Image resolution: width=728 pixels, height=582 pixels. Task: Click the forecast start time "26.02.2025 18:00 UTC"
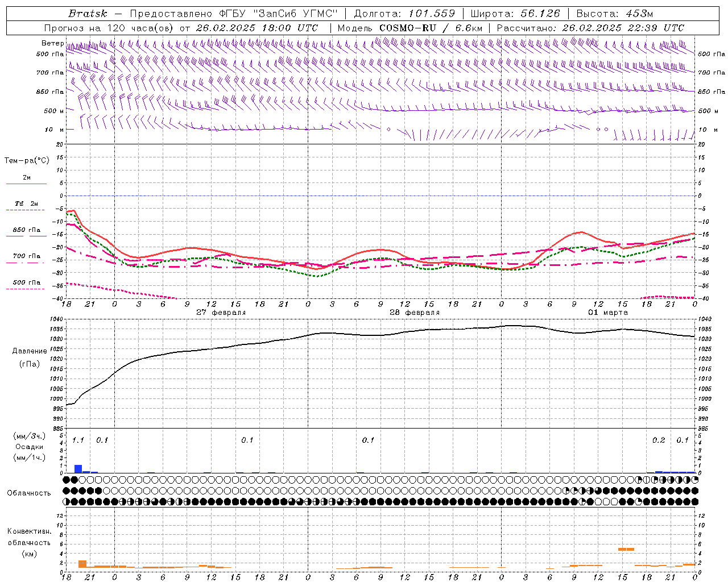pos(257,28)
